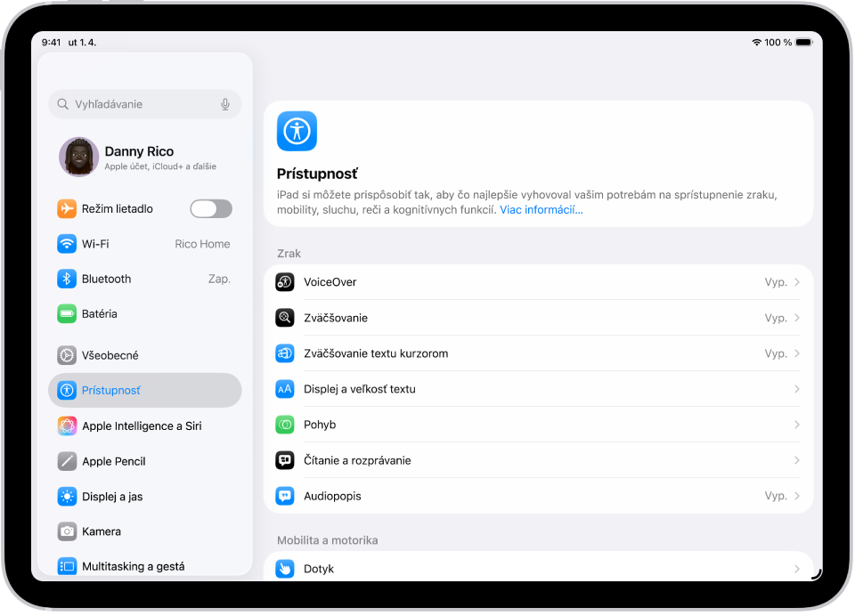This screenshot has height=616, width=855.
Task: Open the Audiopopis setting
Action: pos(538,496)
